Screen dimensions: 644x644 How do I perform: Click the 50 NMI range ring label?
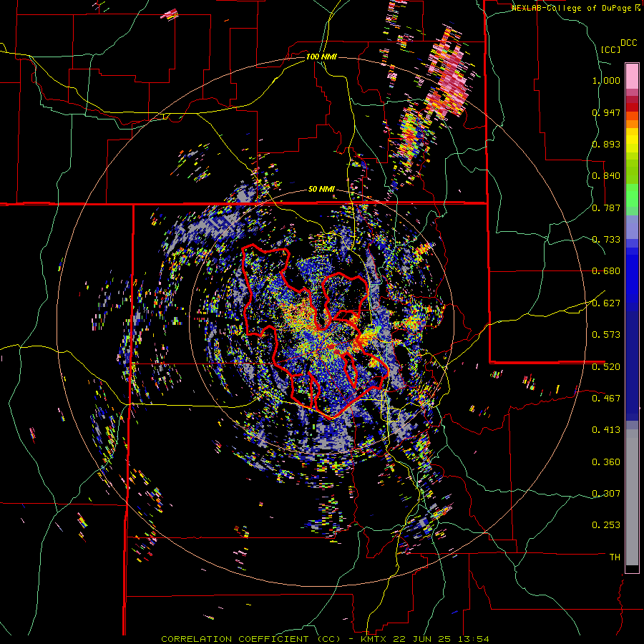(321, 190)
